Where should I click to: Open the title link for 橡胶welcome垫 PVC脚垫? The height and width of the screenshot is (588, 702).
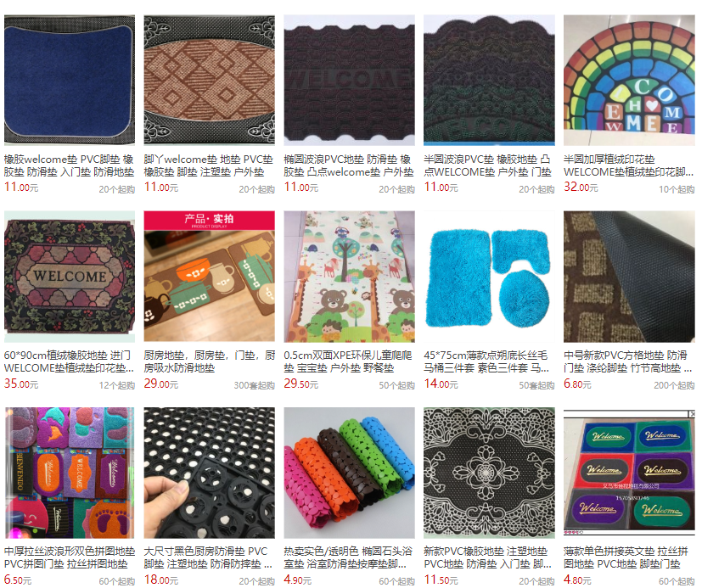coord(69,165)
